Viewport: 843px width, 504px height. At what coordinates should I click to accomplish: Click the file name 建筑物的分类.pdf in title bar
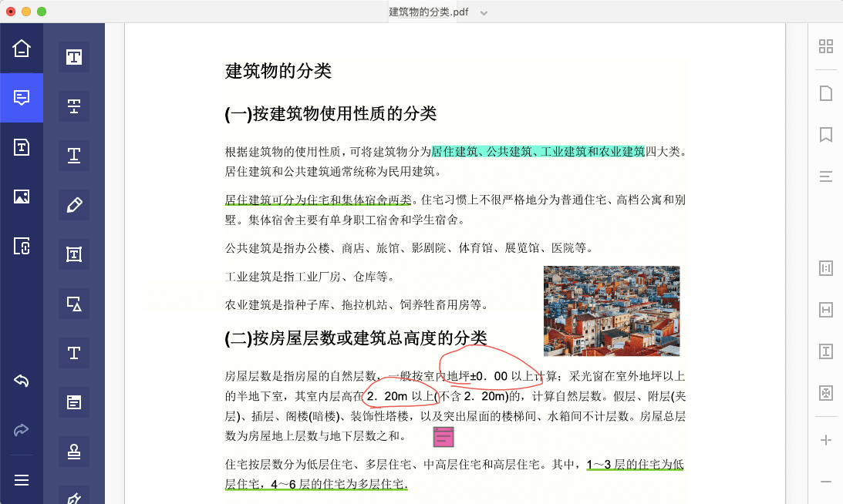coord(429,12)
